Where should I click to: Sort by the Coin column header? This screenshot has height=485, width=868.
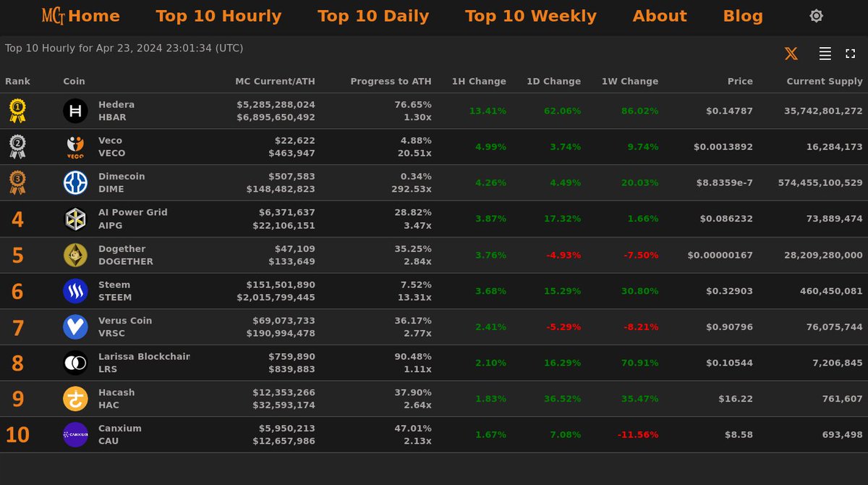point(74,81)
